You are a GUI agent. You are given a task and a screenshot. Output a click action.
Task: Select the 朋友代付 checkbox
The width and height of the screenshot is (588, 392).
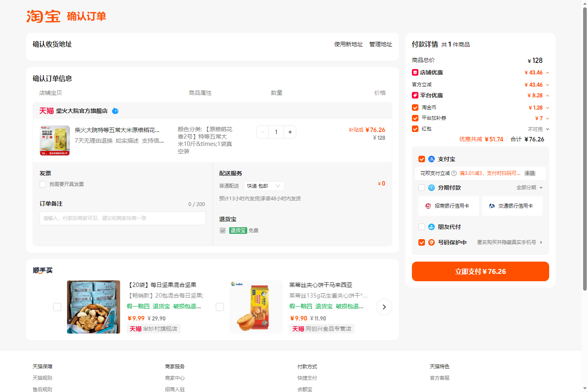[422, 227]
